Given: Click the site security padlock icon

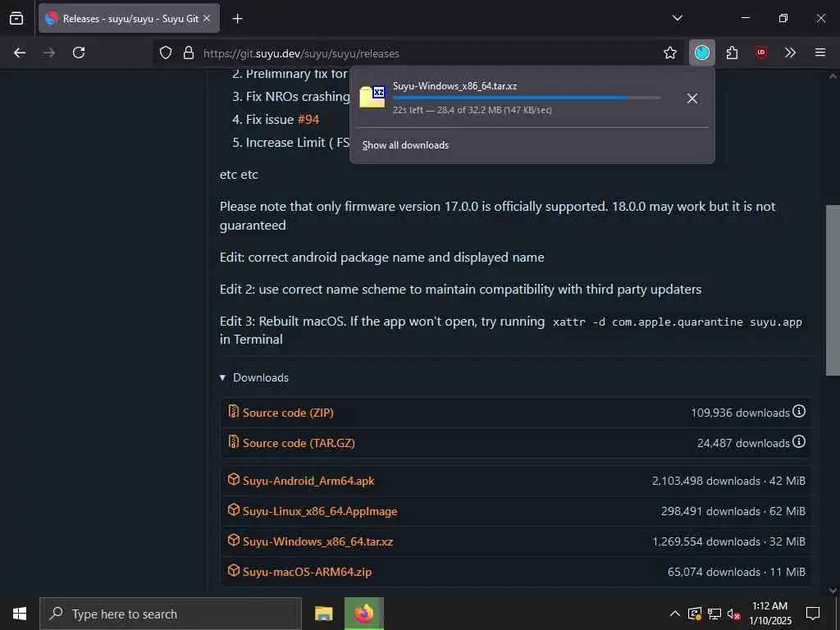Looking at the screenshot, I should [x=188, y=52].
